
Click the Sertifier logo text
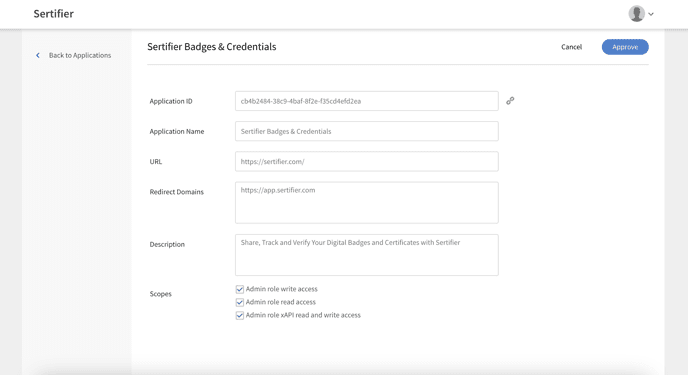[x=54, y=14]
